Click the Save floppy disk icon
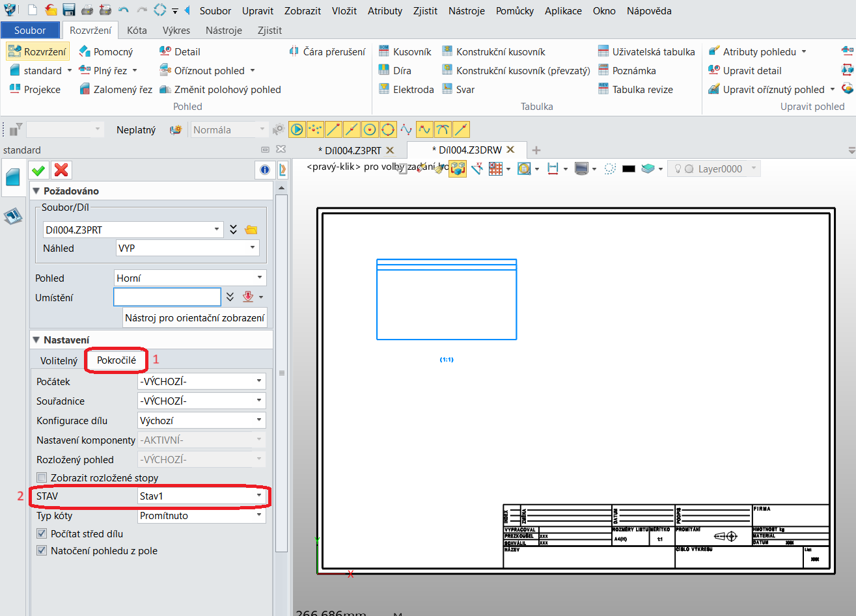Screen dimensions: 856x616 (69, 10)
